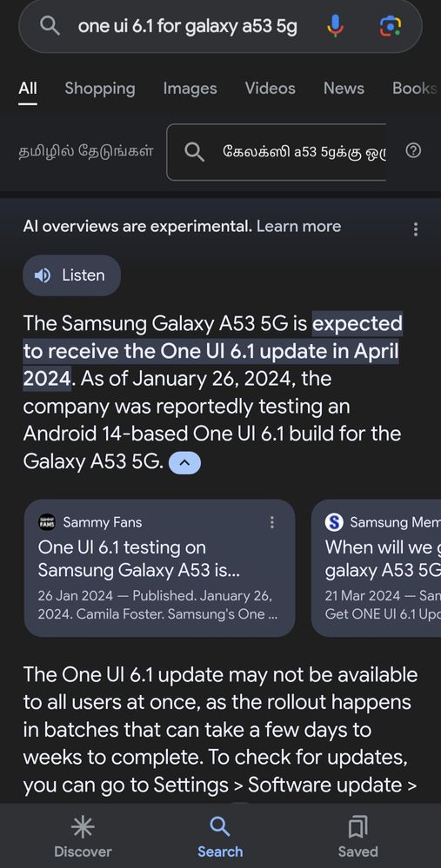
Task: Open Sammy Fans One UI 6.1 article card
Action: click(159, 568)
